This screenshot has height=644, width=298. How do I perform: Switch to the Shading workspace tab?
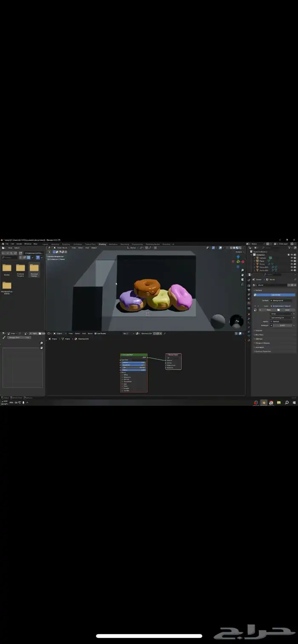pyautogui.click(x=102, y=244)
